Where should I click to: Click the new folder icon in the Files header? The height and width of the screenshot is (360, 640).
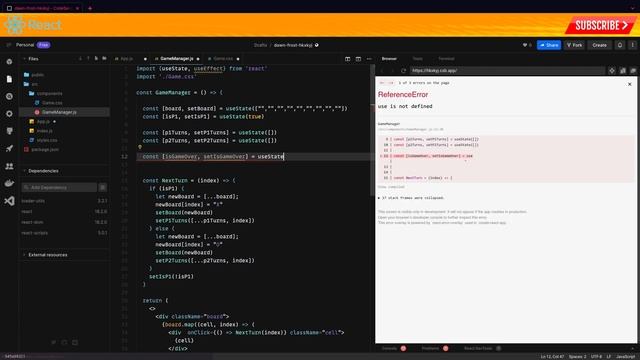point(104,59)
